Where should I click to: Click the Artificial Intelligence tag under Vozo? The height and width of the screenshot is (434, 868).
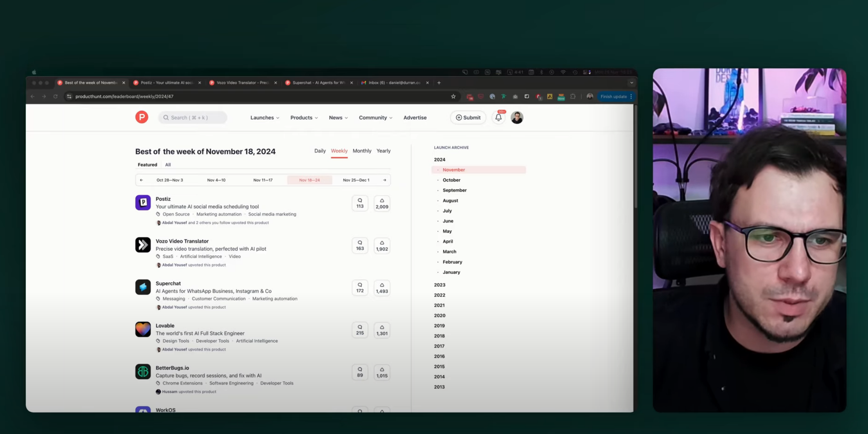pyautogui.click(x=201, y=256)
